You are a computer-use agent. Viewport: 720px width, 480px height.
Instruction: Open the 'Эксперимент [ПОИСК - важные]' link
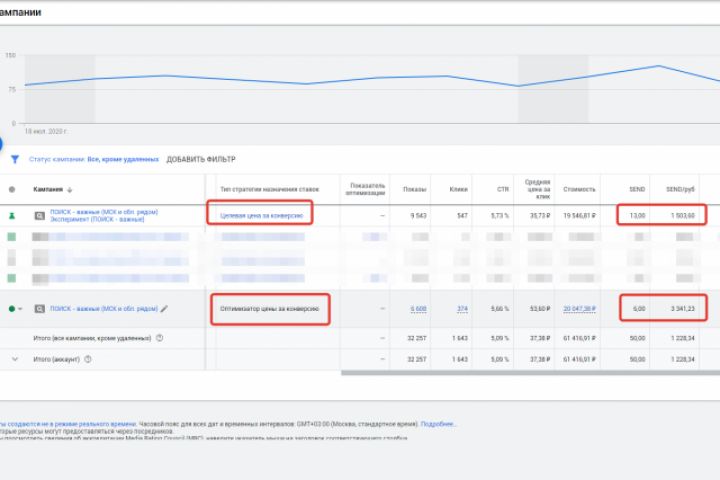97,220
